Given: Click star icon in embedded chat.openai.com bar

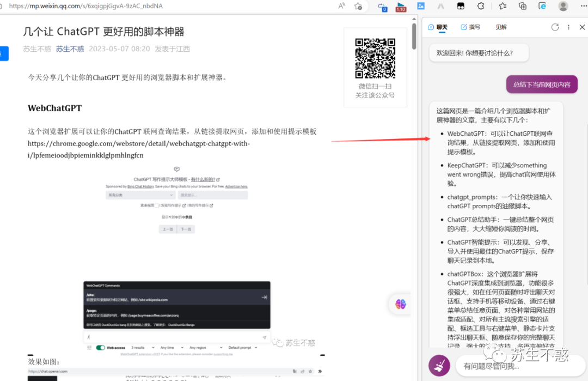Looking at the screenshot, I should coord(310,371).
